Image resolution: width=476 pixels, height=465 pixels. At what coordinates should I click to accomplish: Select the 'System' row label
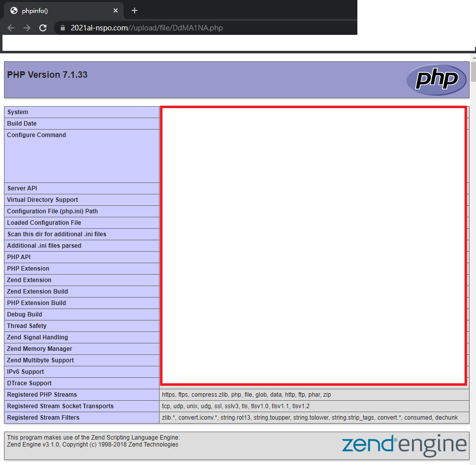tap(17, 112)
